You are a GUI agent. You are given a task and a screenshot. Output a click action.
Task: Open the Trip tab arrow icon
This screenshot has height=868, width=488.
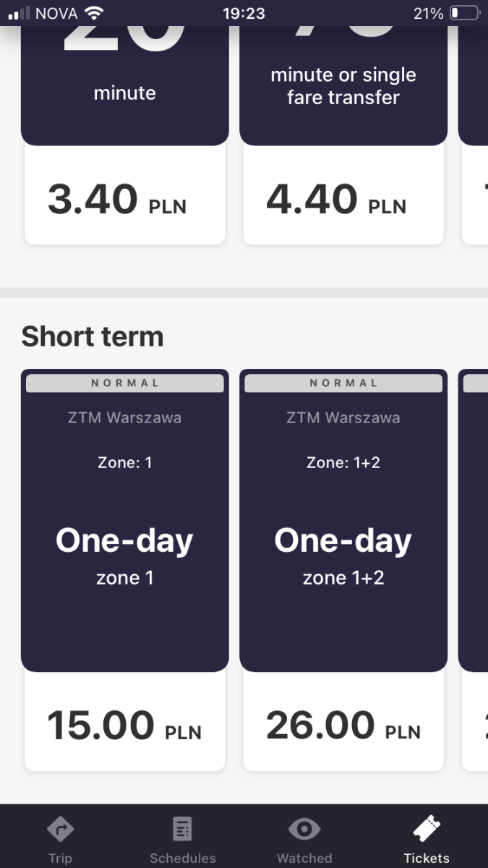[x=61, y=828]
